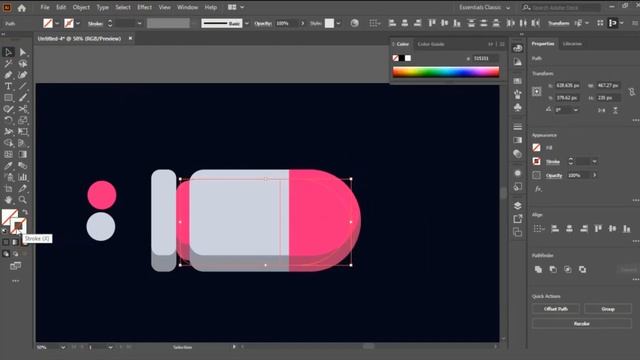The height and width of the screenshot is (360, 640).
Task: Go to Home screen icon
Action: point(22,8)
